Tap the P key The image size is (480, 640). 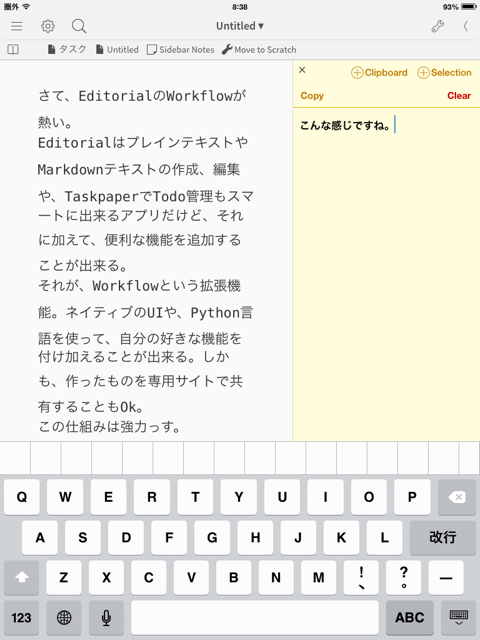click(x=412, y=497)
